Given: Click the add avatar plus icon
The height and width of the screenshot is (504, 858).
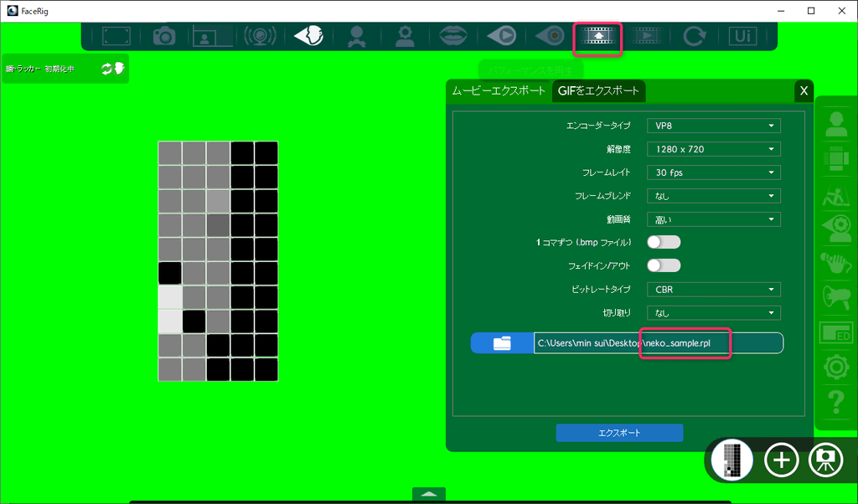Looking at the screenshot, I should (781, 460).
